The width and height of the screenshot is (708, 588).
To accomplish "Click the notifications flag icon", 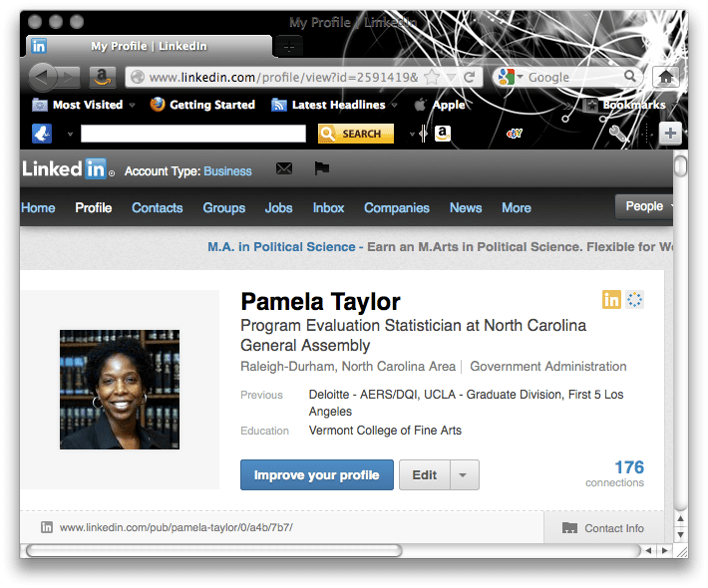I will pyautogui.click(x=321, y=169).
